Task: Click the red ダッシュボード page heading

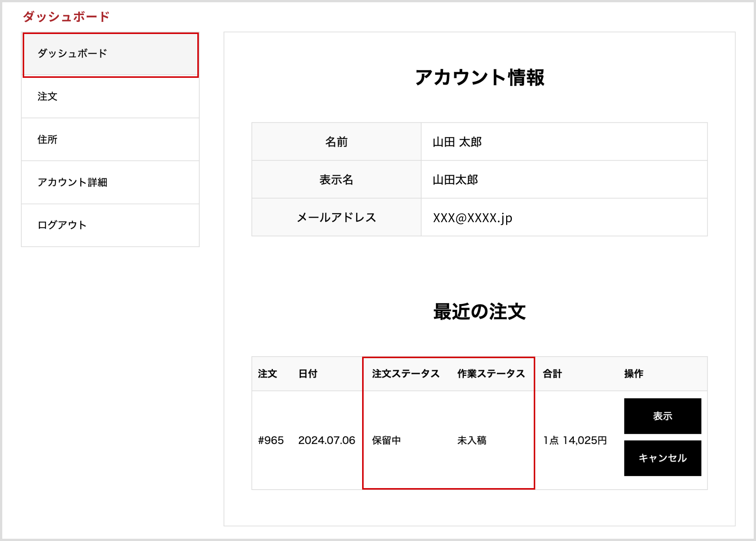Action: click(66, 17)
